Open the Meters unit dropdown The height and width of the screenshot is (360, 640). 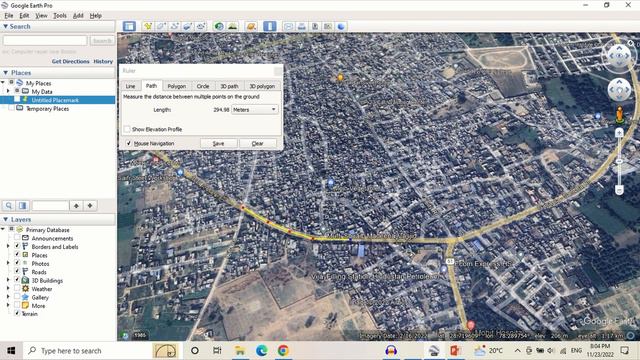coord(255,109)
